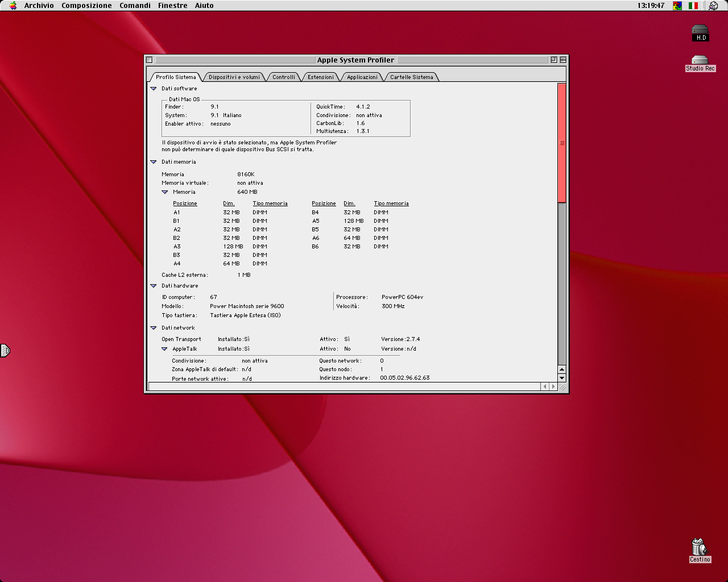The height and width of the screenshot is (582, 728).
Task: Click the horizontal scrollbar left arrow
Action: coord(545,386)
